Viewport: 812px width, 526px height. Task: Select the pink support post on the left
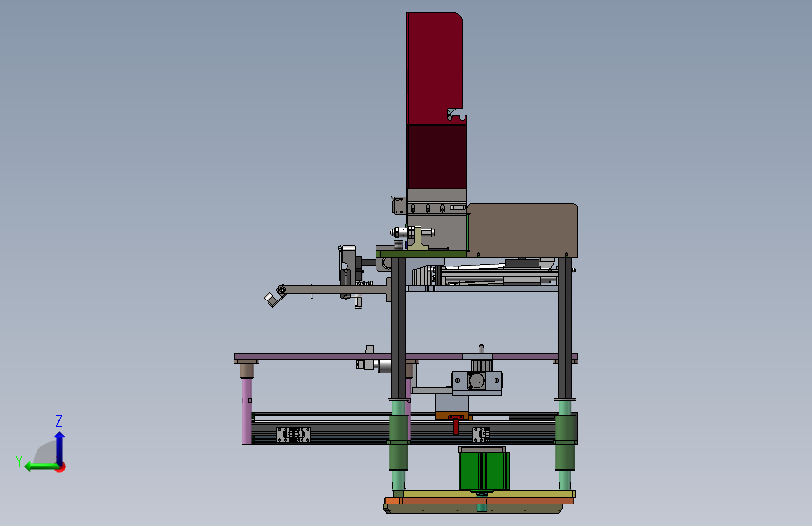[x=246, y=411]
